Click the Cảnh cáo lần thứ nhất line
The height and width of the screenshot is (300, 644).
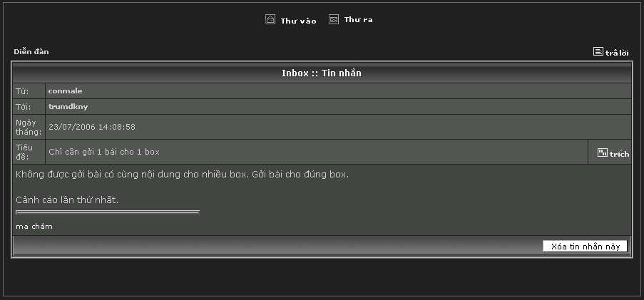tap(67, 200)
